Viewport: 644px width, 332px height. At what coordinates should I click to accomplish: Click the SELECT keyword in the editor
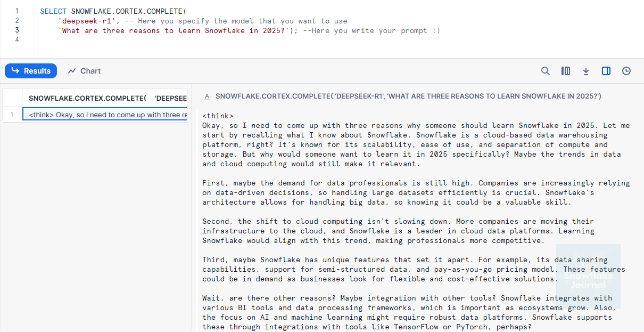[x=53, y=11]
